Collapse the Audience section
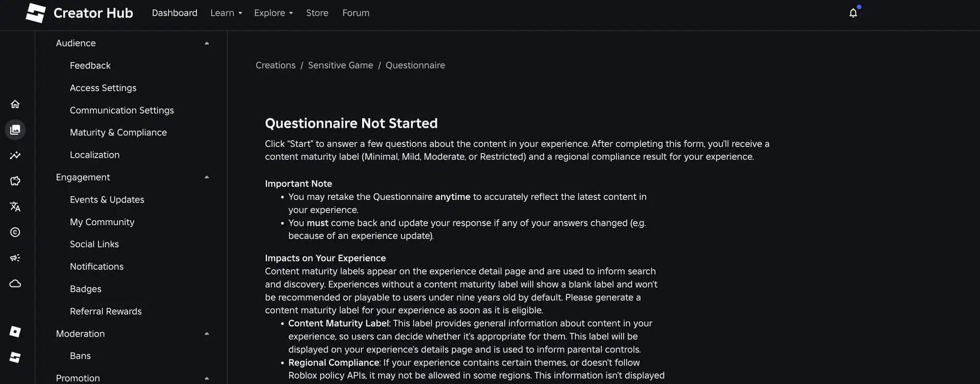 point(207,43)
